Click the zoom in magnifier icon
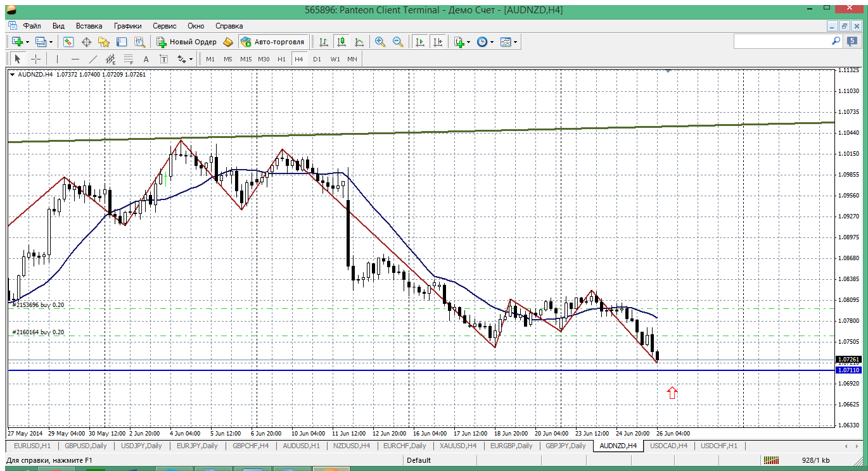868x471 pixels. coord(380,42)
